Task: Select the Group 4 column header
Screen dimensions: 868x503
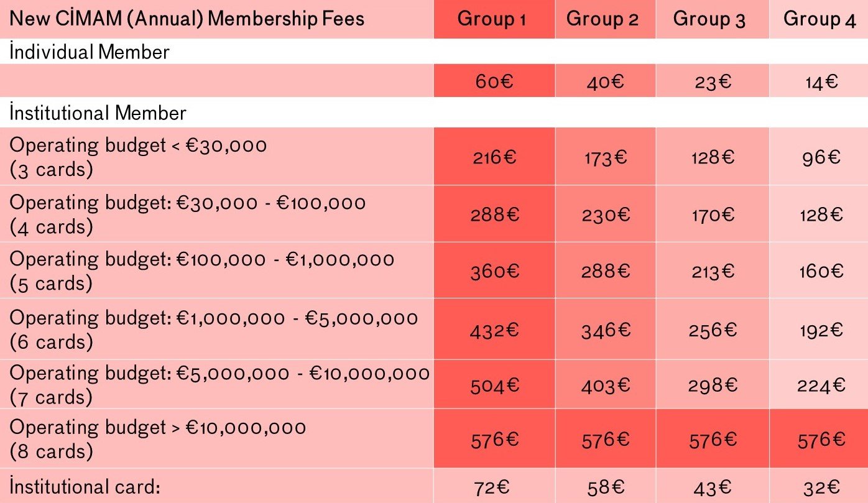Action: click(x=820, y=19)
